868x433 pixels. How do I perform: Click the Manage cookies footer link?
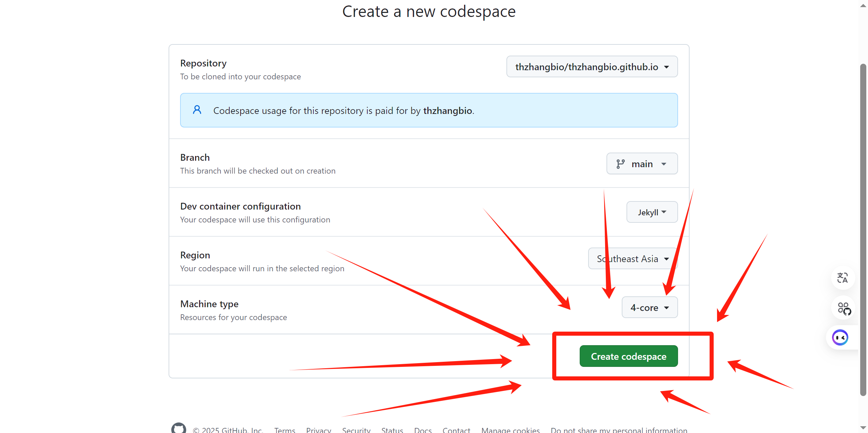tap(510, 430)
